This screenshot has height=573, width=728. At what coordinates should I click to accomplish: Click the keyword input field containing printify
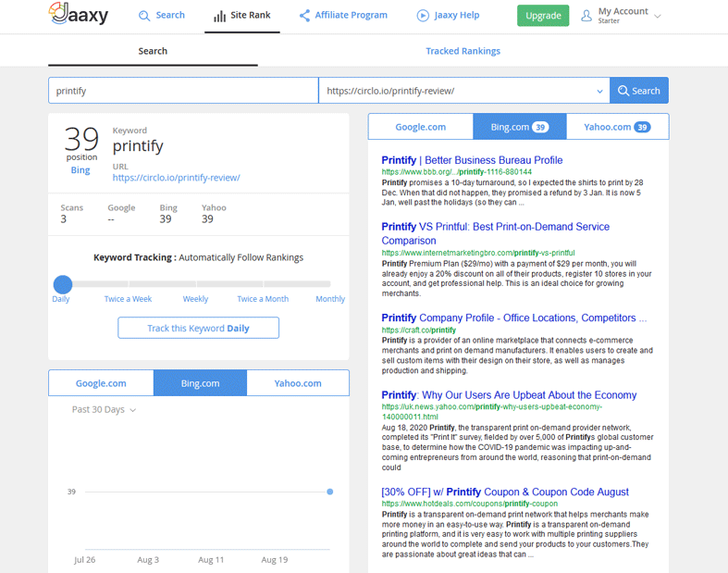pyautogui.click(x=183, y=91)
